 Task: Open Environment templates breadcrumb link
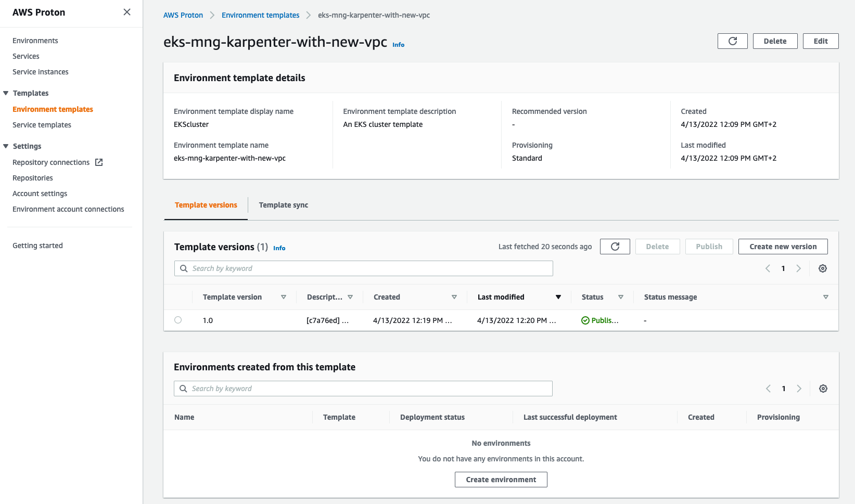[260, 15]
